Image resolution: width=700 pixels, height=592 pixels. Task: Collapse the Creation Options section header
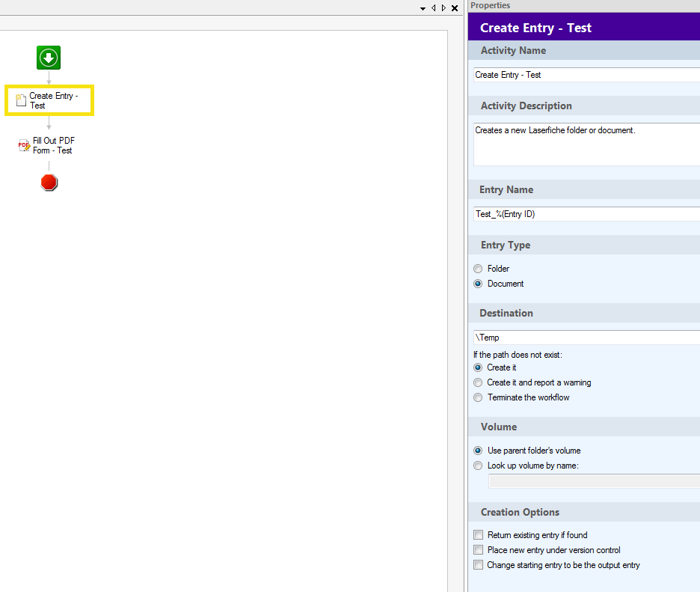pos(584,512)
